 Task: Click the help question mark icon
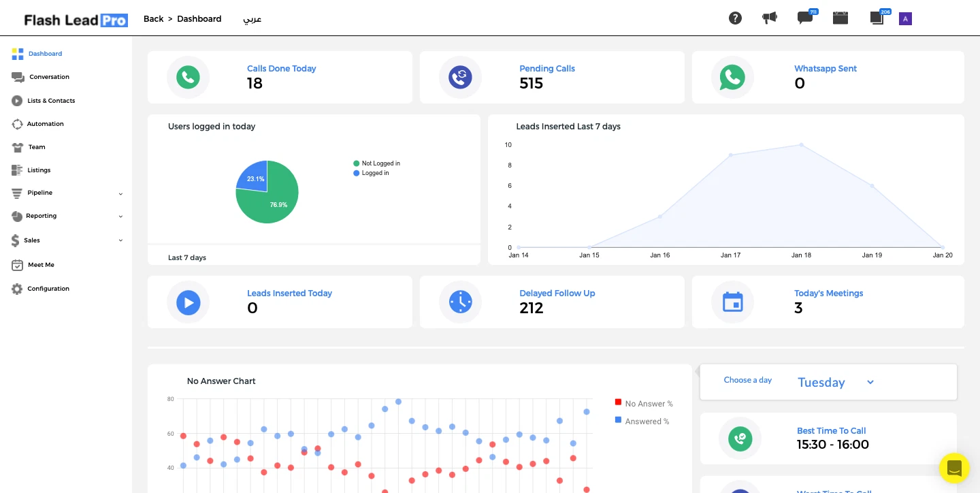click(x=735, y=18)
